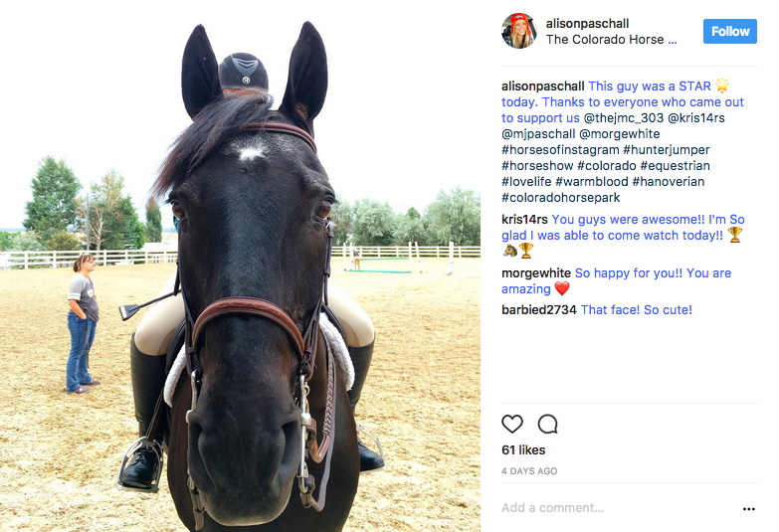Viewport: 779px width, 532px height.
Task: Follow alisonpaschall with the blue button
Action: [730, 31]
